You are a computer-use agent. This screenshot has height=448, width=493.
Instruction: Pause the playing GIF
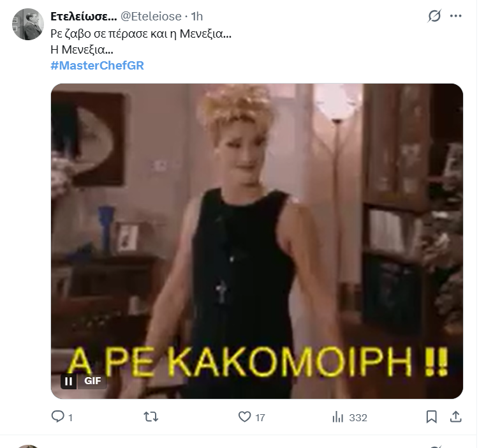tap(68, 381)
